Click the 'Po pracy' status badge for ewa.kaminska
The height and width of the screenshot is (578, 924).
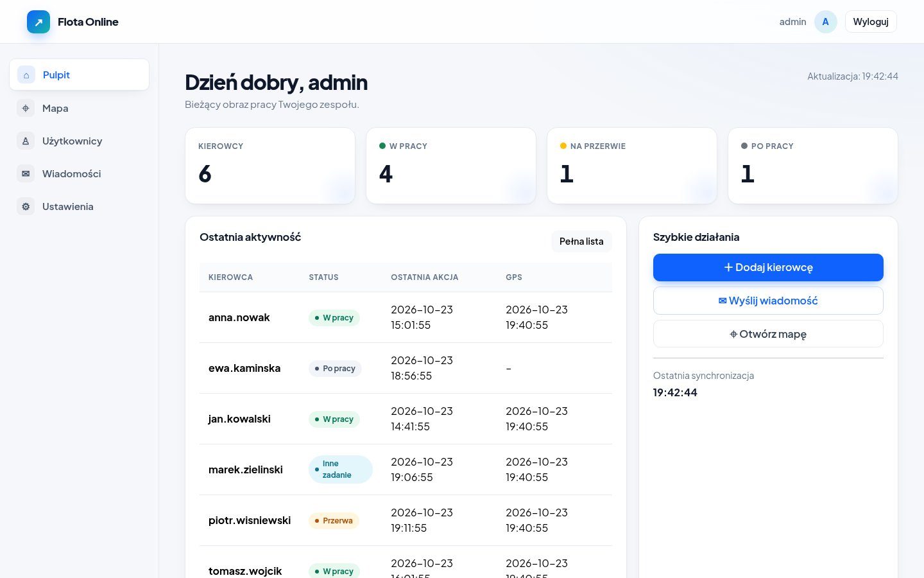(x=335, y=369)
